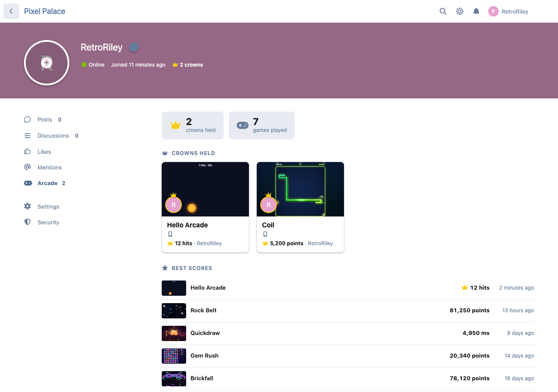Click the Hello Arcade card title
This screenshot has width=558, height=392.
[187, 225]
